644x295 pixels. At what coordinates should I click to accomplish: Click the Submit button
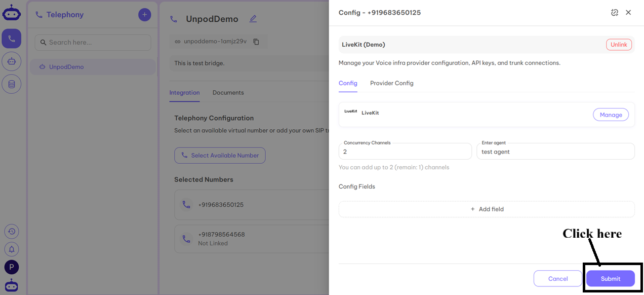[x=610, y=278]
